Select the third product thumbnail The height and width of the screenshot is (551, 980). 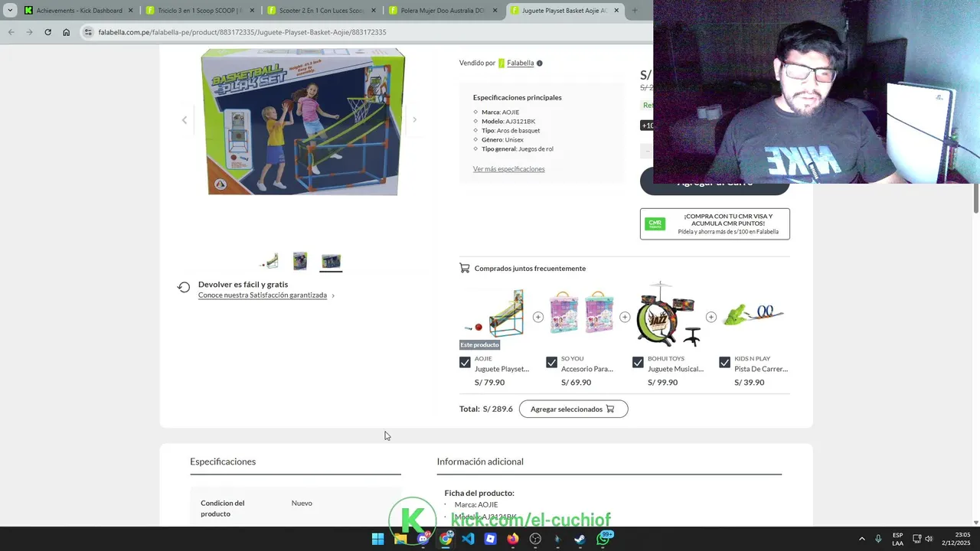coord(331,261)
